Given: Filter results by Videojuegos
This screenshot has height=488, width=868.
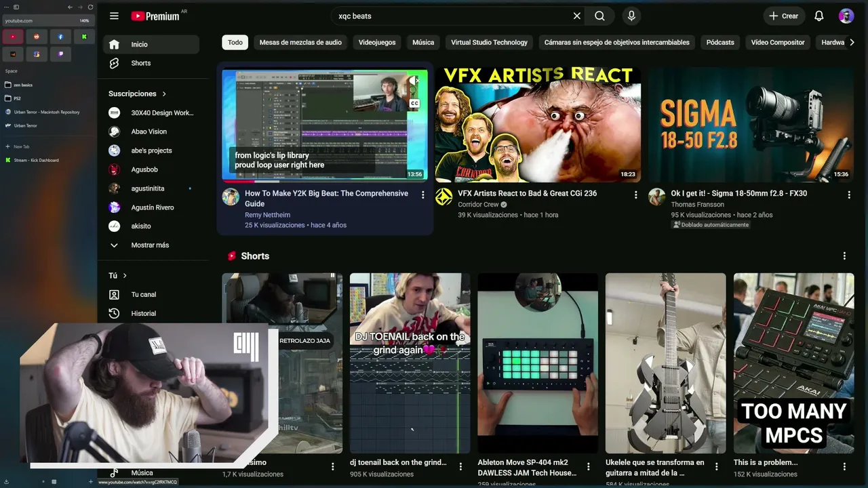Looking at the screenshot, I should click(377, 42).
